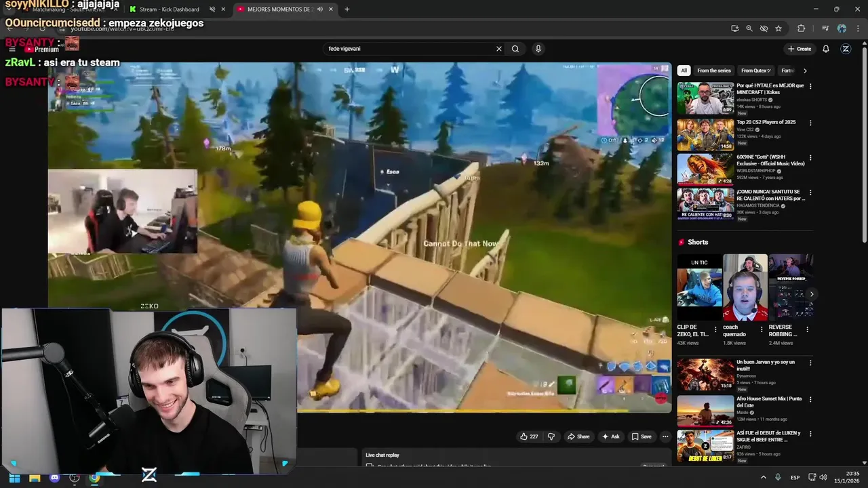868x488 pixels.
Task: Click the Share button below the video
Action: tap(578, 436)
